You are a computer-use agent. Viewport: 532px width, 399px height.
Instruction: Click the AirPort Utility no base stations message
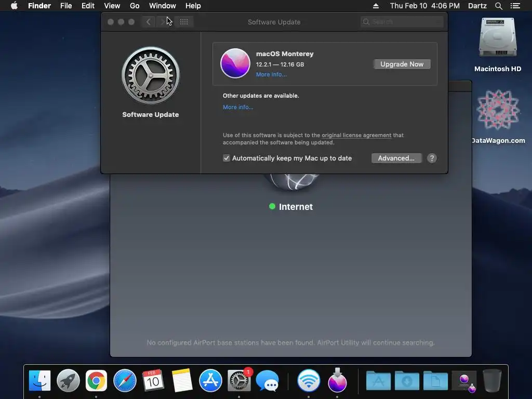pos(290,343)
